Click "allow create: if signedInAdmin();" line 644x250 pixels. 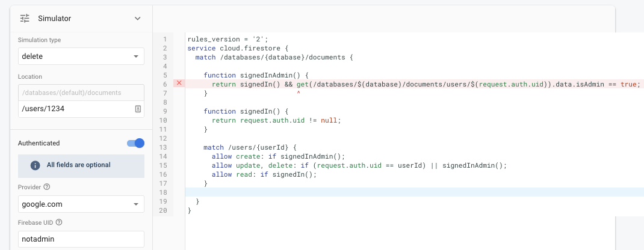click(279, 157)
